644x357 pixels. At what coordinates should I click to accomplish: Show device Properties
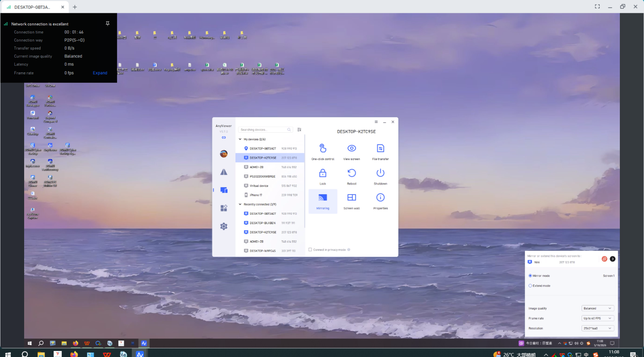pyautogui.click(x=380, y=201)
